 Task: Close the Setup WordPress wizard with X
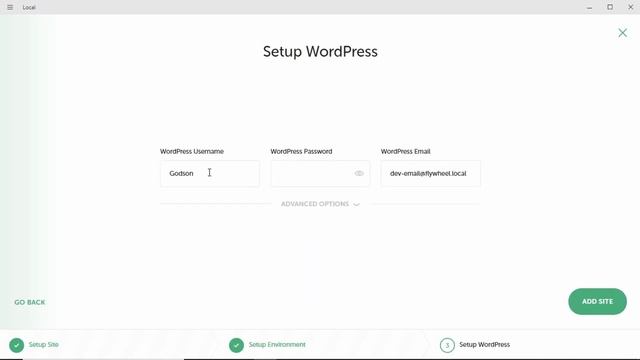622,33
